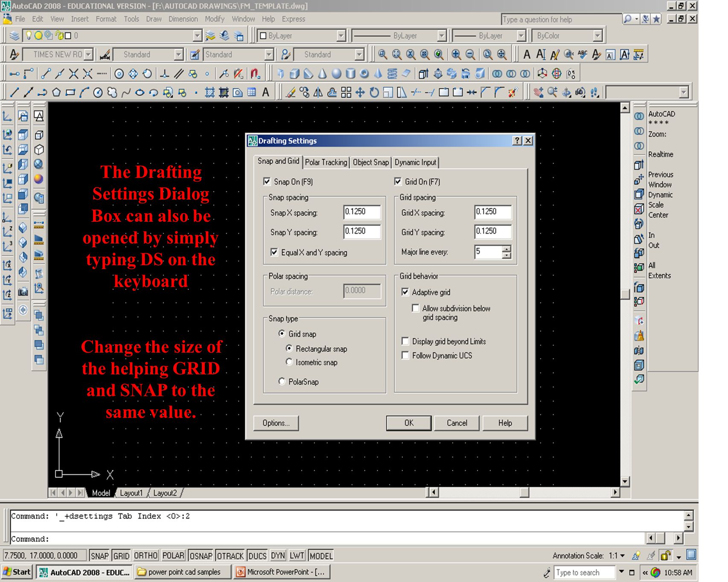This screenshot has height=582, width=728.
Task: Select the Polygon draw tool
Action: pos(56,93)
